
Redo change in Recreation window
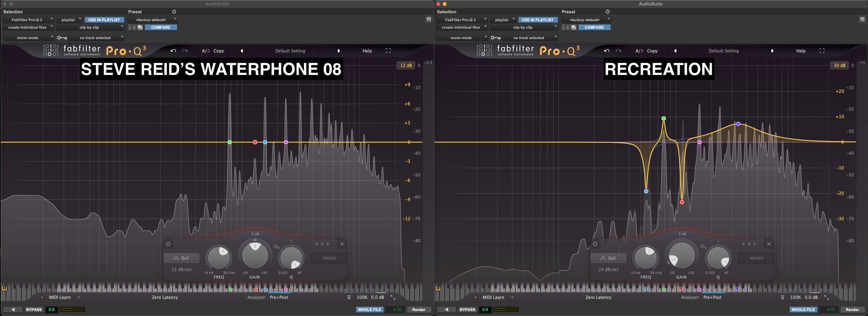619,51
